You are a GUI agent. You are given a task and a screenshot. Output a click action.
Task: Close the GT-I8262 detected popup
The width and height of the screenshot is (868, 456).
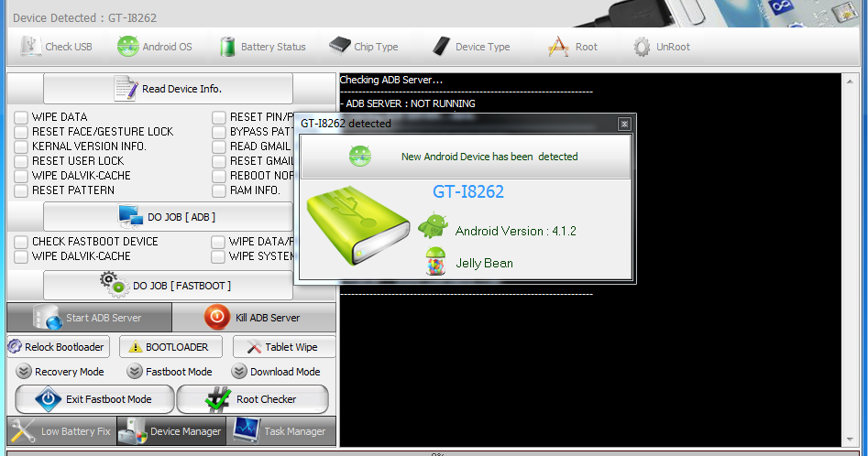624,124
